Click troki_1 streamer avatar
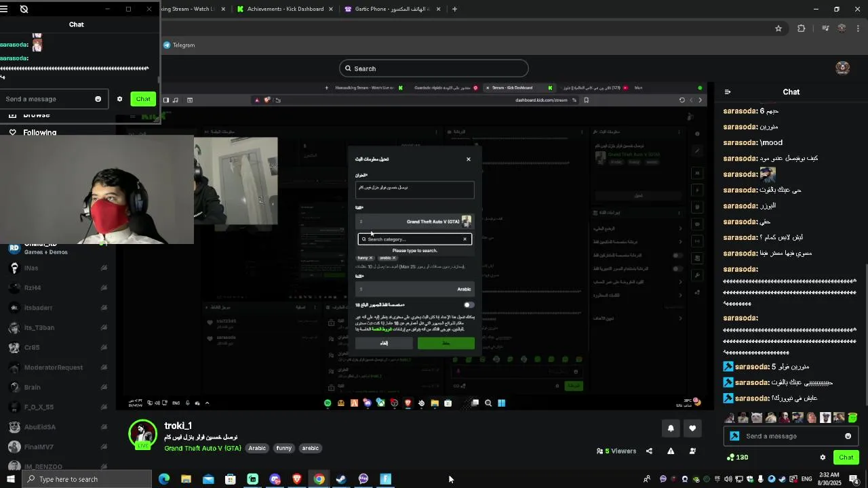Viewport: 868px width, 488px height. (x=143, y=434)
